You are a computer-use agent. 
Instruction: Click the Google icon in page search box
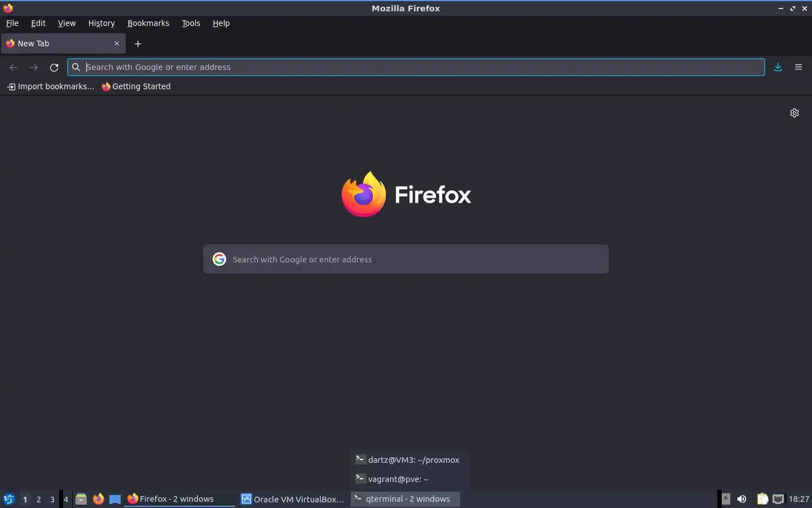(x=219, y=259)
